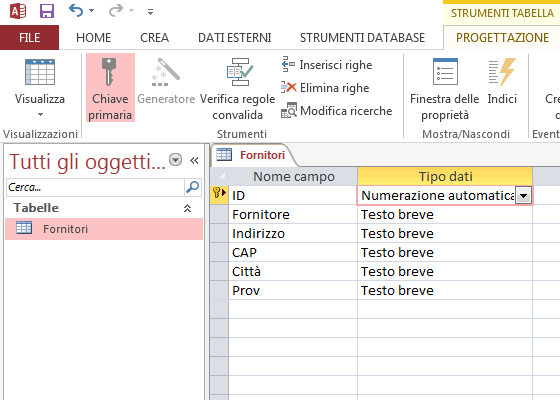Open the Tutti gli oggetti menu arrow
This screenshot has width=560, height=400.
point(175,160)
